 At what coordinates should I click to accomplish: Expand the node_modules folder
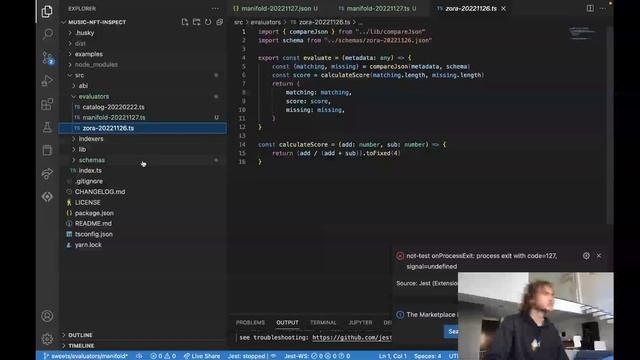tap(96, 64)
